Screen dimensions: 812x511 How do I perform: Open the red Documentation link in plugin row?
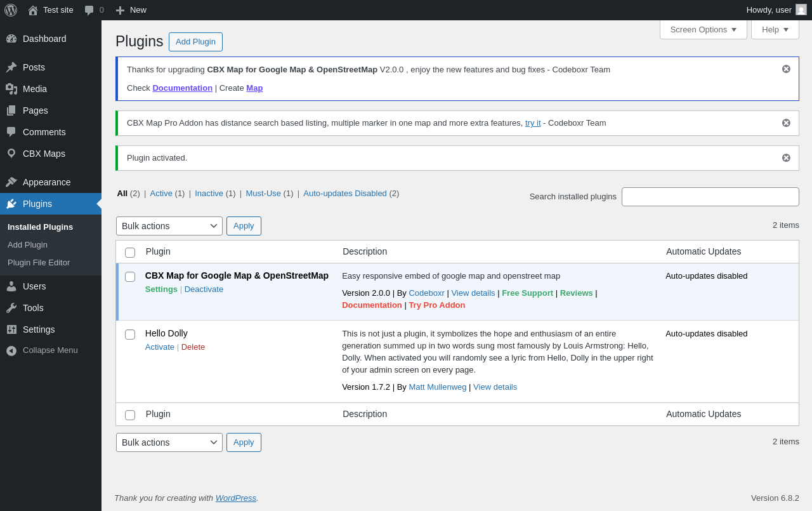[x=372, y=305]
